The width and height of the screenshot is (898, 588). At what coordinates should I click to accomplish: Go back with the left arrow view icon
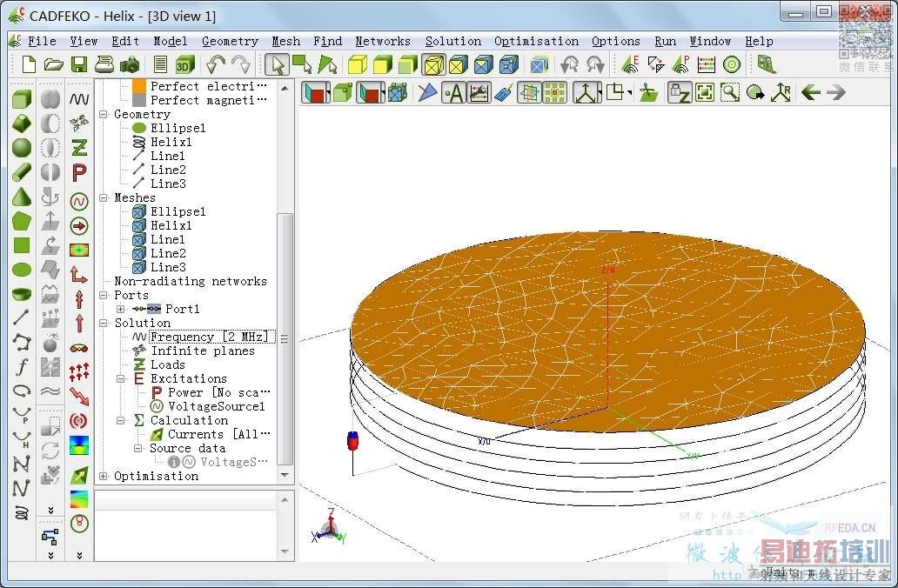pos(811,92)
